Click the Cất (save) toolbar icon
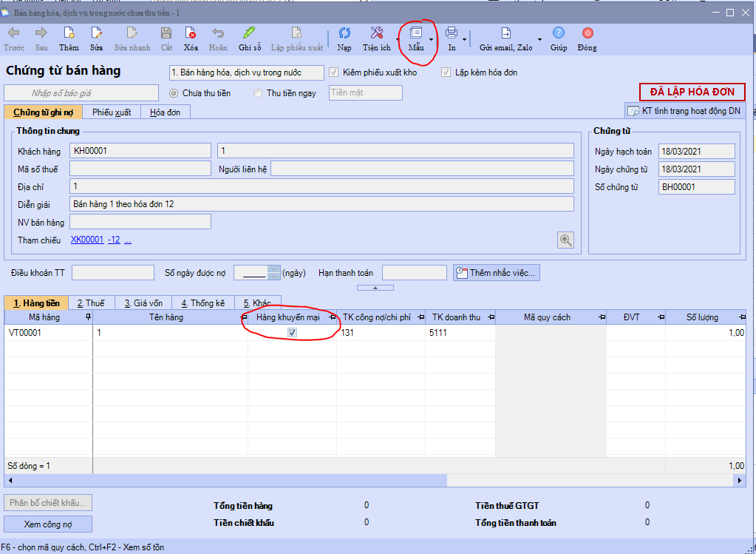Screen dimensions: 756x554 [x=166, y=33]
